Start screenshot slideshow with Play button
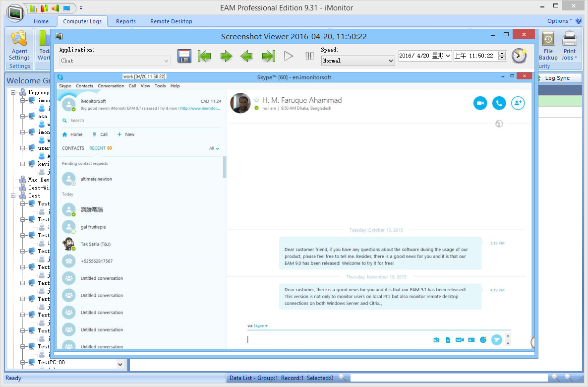This screenshot has height=387, width=588. [x=289, y=56]
